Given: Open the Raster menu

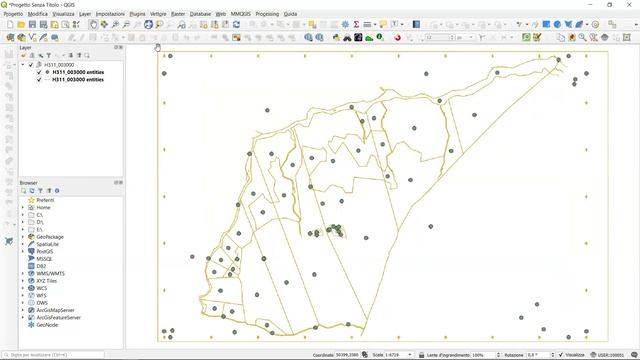Looking at the screenshot, I should [x=178, y=14].
